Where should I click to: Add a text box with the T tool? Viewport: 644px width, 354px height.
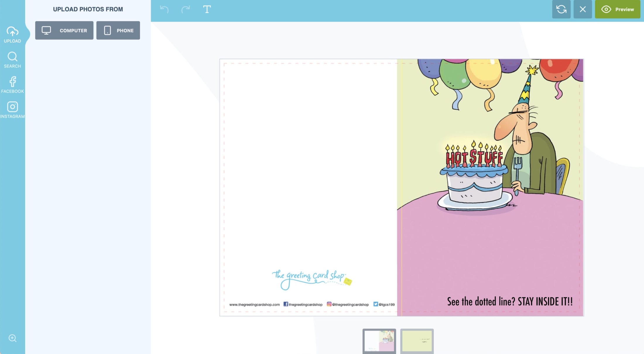(x=207, y=9)
